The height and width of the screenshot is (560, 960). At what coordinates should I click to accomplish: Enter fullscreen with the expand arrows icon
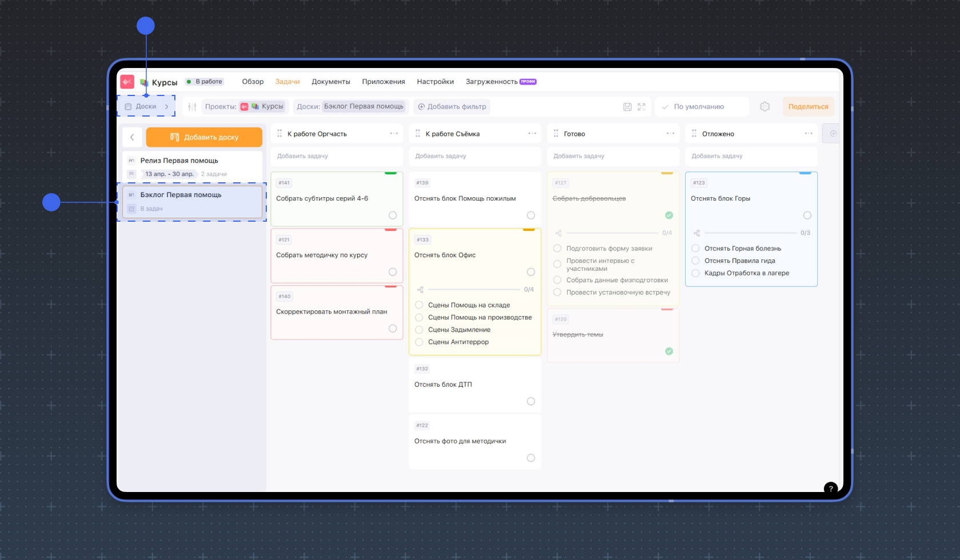[641, 107]
